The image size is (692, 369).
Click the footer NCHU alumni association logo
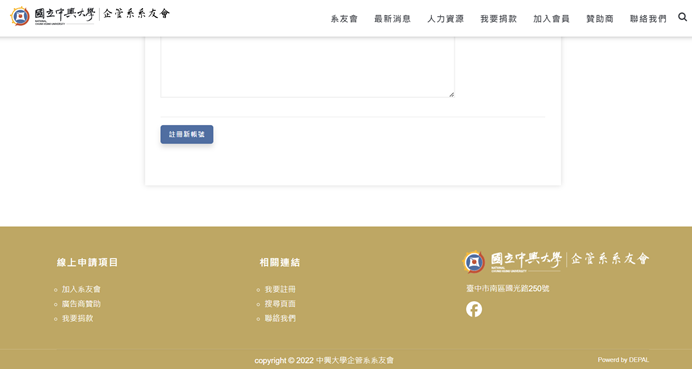click(556, 261)
